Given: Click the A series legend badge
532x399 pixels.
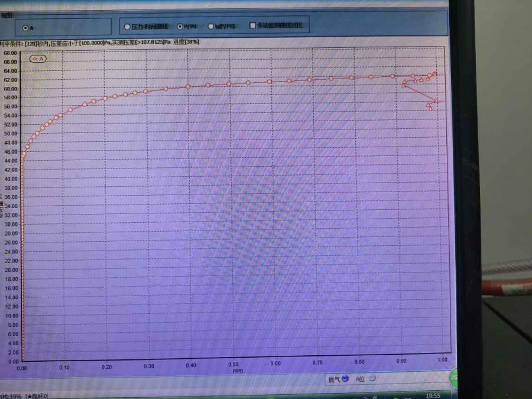Looking at the screenshot, I should click(38, 59).
